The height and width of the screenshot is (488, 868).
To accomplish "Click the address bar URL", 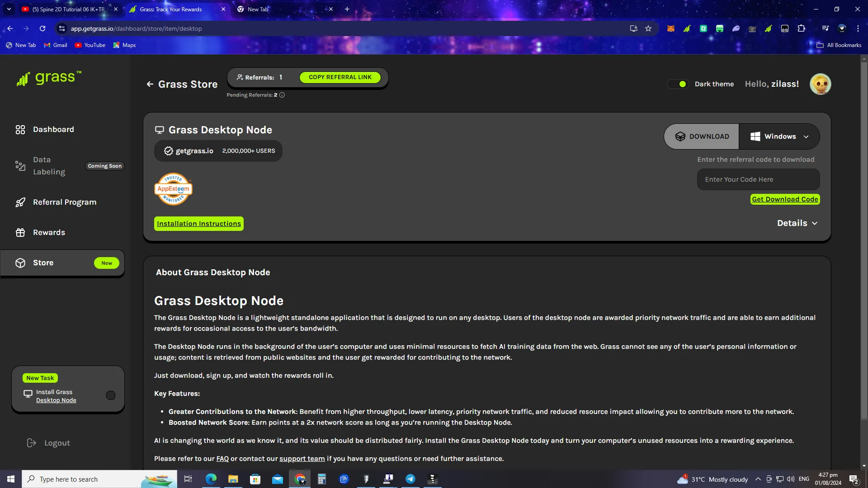I will pyautogui.click(x=136, y=28).
